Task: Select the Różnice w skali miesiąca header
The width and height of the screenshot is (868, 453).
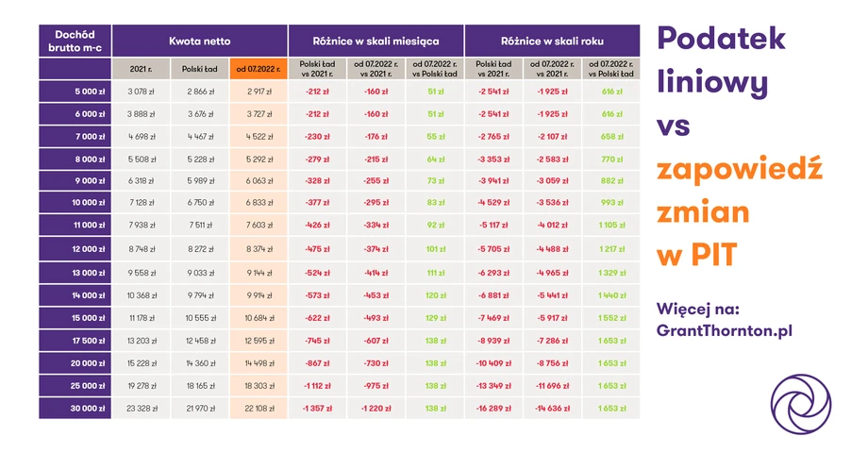Action: (x=376, y=41)
